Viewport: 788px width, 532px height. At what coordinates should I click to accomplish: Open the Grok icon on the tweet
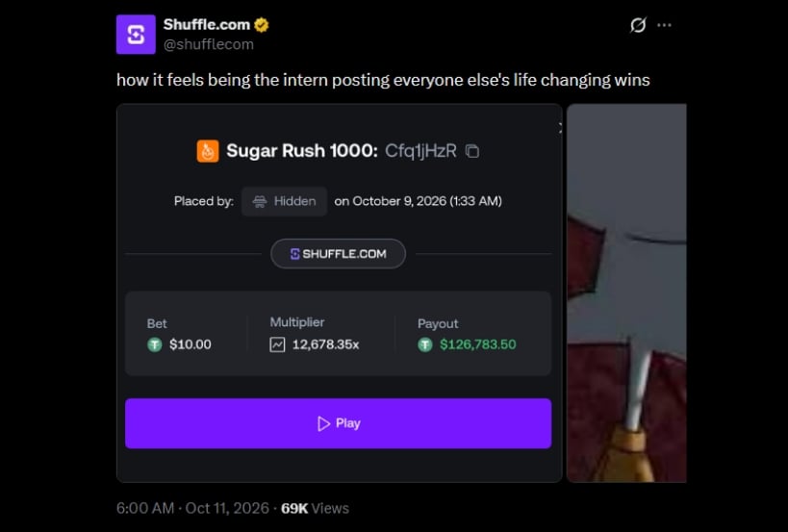[x=638, y=25]
